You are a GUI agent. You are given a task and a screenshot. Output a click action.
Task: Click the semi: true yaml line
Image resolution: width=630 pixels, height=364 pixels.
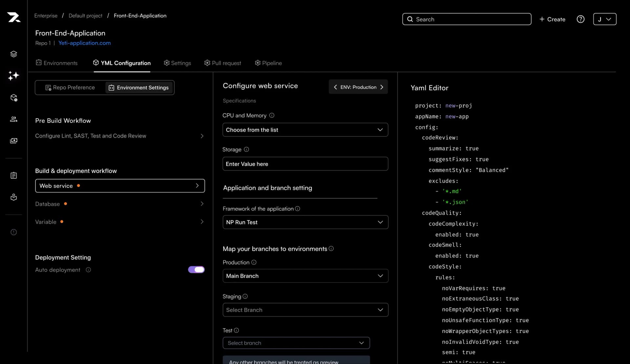[x=458, y=352]
